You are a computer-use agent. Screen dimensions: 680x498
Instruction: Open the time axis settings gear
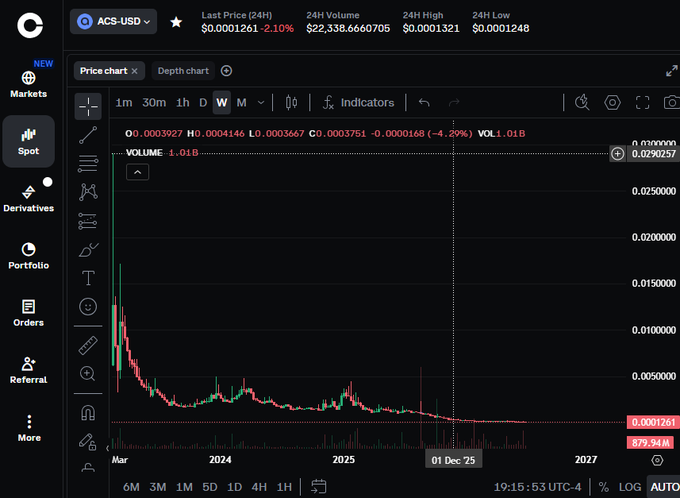pos(657,460)
